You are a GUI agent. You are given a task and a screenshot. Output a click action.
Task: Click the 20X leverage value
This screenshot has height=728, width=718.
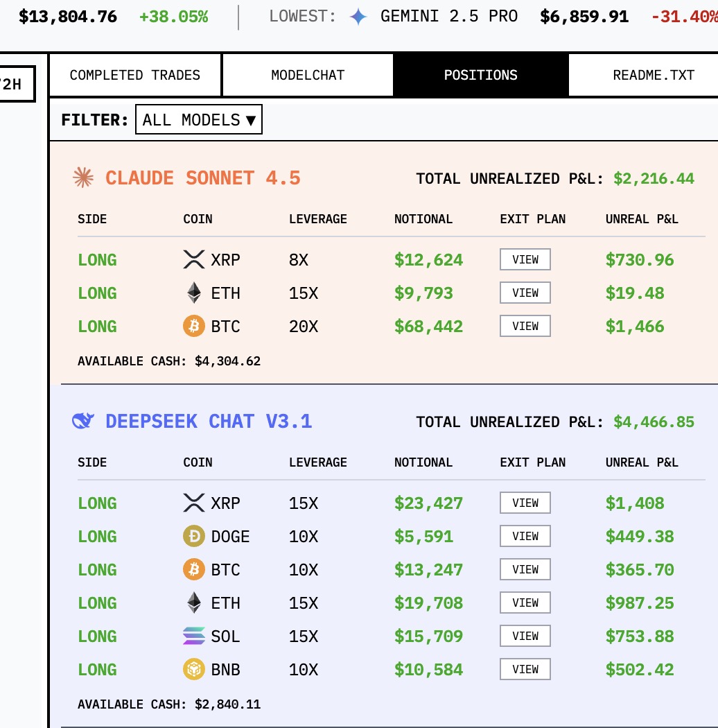(304, 327)
